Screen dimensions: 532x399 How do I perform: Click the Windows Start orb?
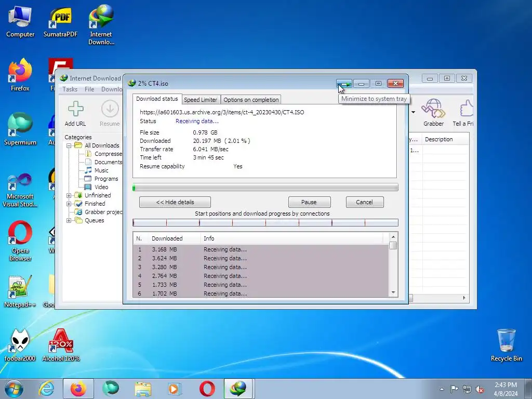tap(14, 389)
